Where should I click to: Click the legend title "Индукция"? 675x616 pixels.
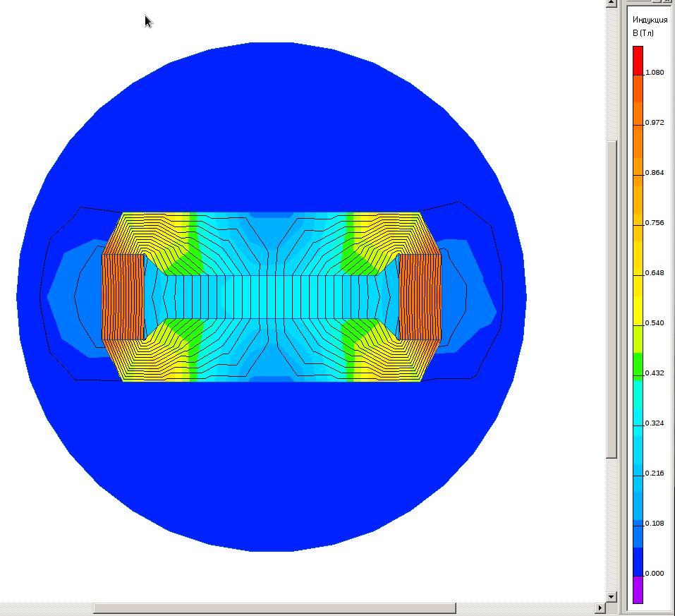tap(650, 20)
